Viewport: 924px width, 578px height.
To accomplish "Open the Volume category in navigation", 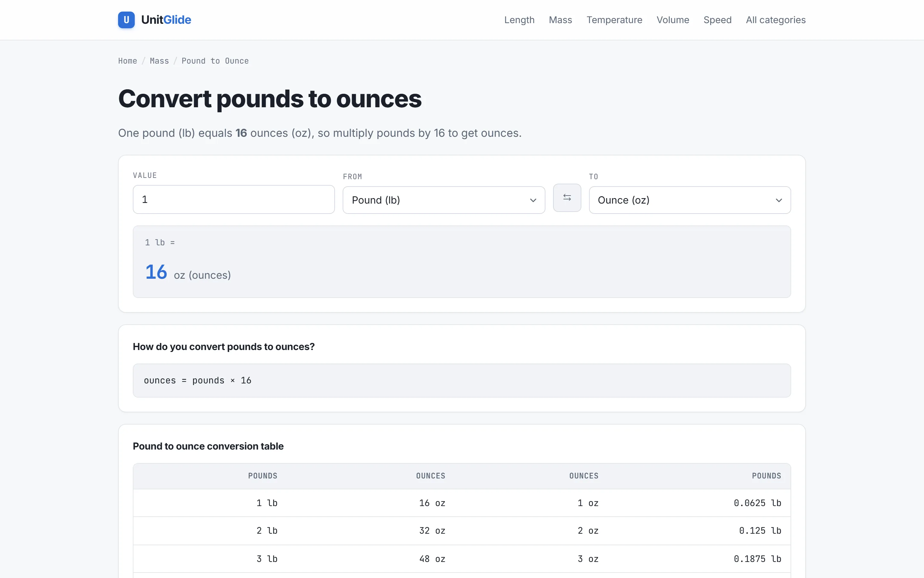I will [673, 20].
